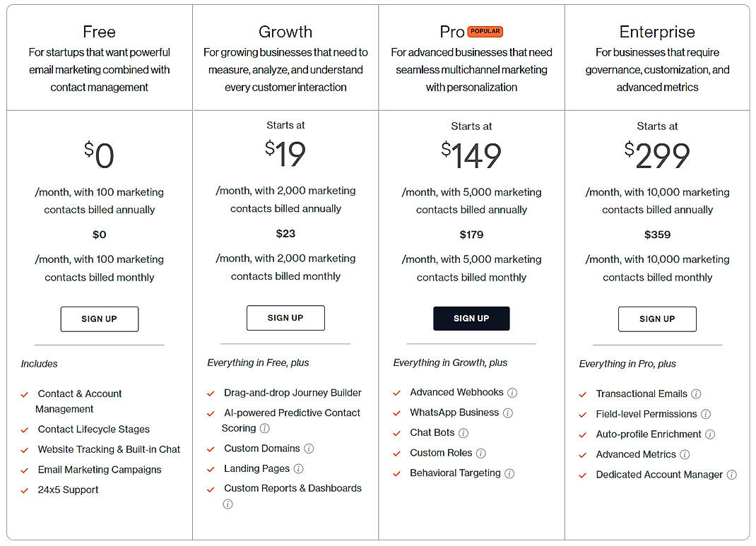Click info beside Field-level Permissions

(x=705, y=415)
